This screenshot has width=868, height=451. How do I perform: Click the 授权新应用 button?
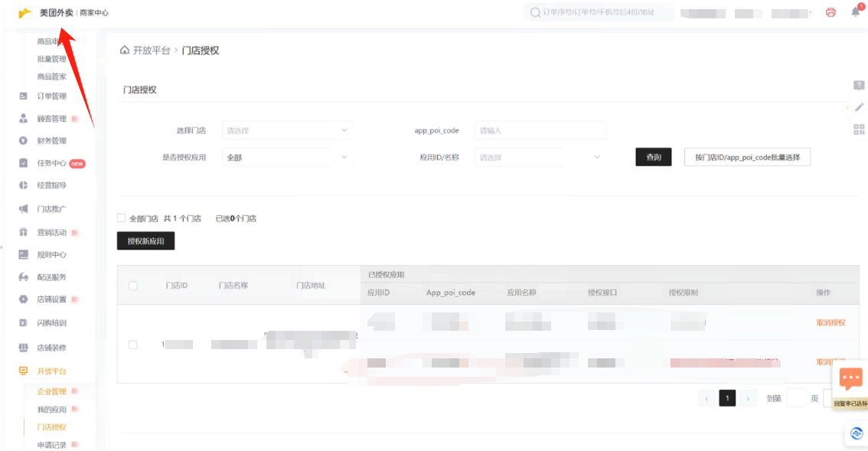click(x=145, y=241)
